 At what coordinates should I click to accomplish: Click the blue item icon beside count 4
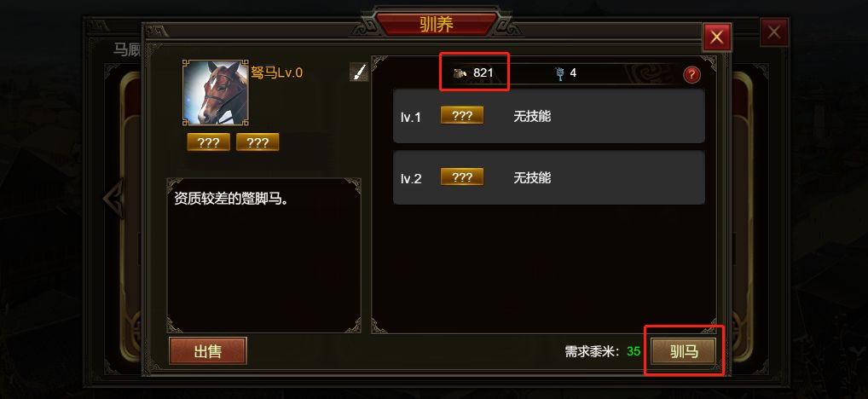559,73
